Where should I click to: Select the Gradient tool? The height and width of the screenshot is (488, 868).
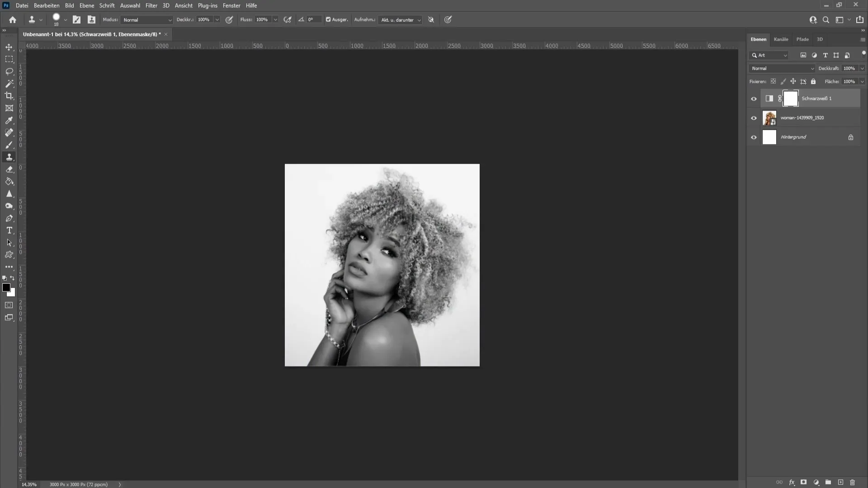pyautogui.click(x=9, y=183)
